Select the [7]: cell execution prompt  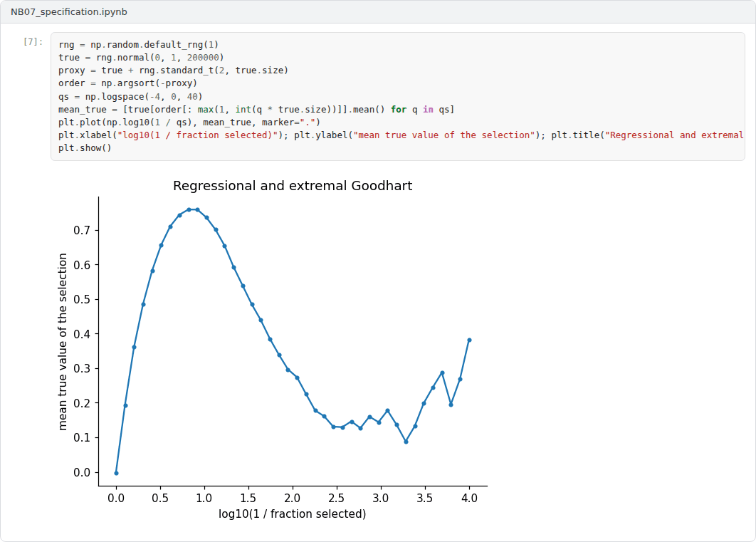pyautogui.click(x=33, y=41)
